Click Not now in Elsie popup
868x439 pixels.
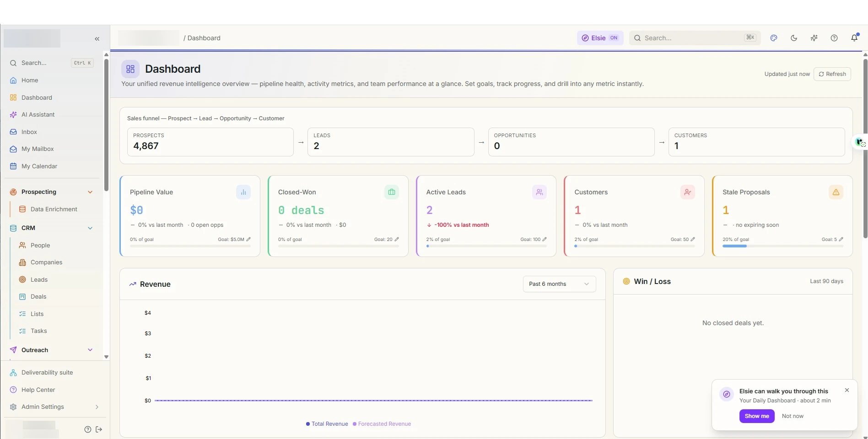(x=793, y=416)
